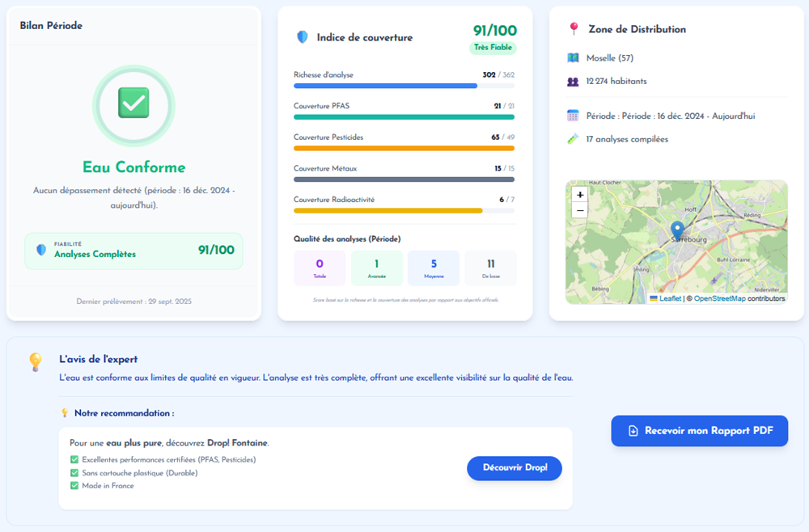Zoom out the map with the minus button
This screenshot has height=532, width=809.
[x=579, y=210]
